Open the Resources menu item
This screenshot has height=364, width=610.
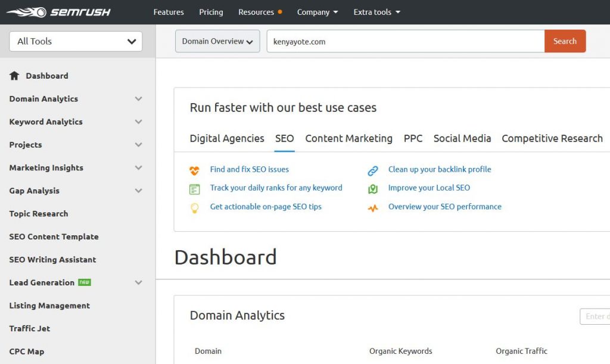tap(256, 12)
